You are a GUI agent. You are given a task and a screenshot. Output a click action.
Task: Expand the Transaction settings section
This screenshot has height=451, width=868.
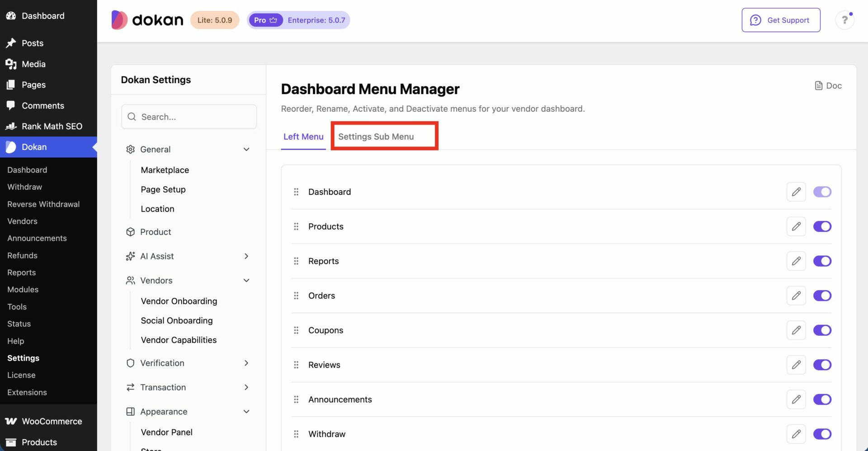click(x=246, y=387)
